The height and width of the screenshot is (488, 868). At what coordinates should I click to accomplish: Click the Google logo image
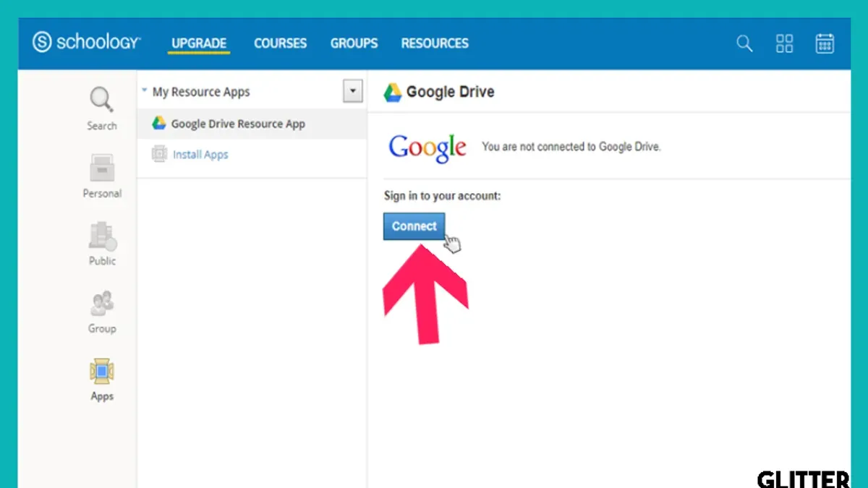coord(427,147)
